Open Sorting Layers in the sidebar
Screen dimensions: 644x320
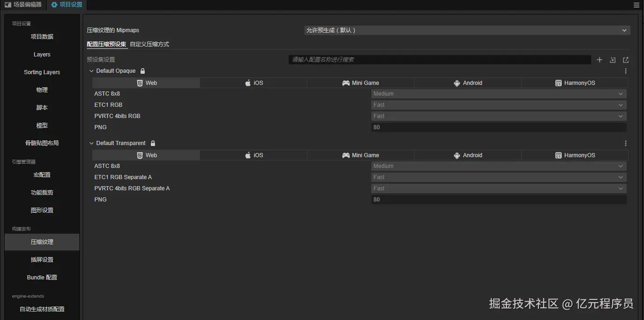coord(42,72)
